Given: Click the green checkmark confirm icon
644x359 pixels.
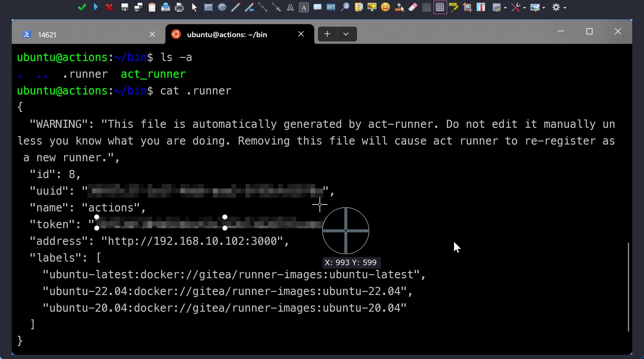Looking at the screenshot, I should [x=82, y=7].
